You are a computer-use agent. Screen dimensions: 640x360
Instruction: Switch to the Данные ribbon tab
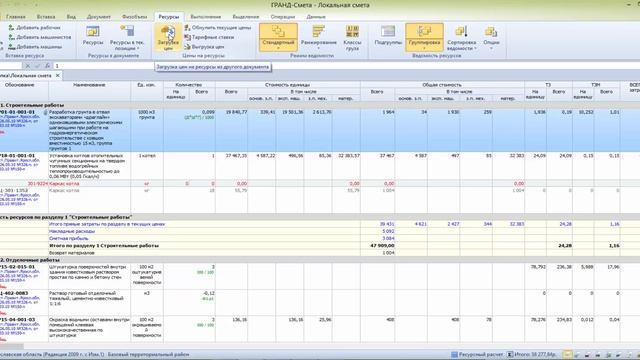pyautogui.click(x=316, y=17)
